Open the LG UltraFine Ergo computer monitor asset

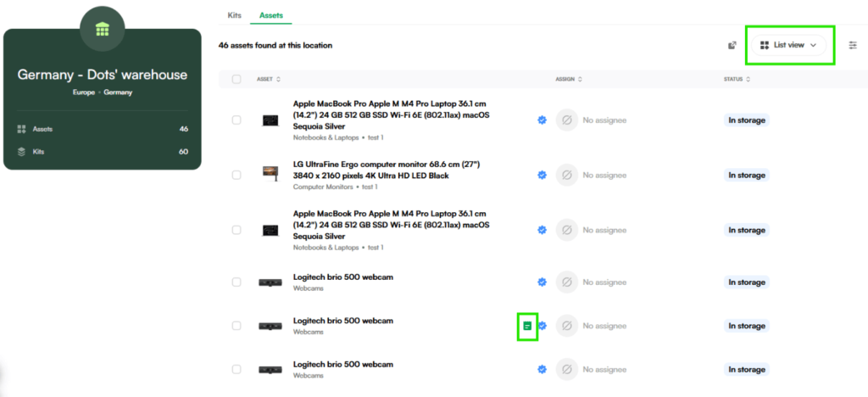[387, 170]
